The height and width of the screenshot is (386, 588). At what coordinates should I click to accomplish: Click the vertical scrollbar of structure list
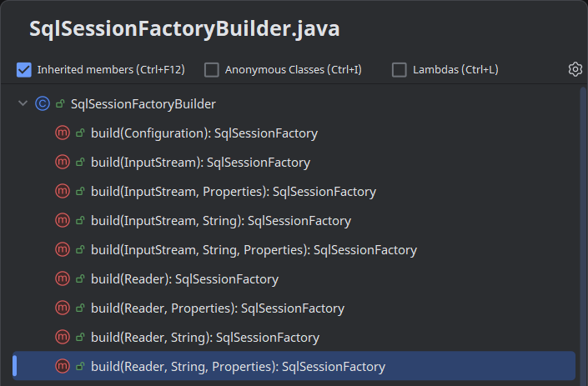(x=582, y=233)
